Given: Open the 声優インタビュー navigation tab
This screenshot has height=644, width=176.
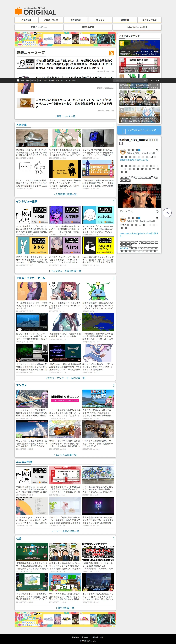Looking at the screenshot, I should (x=39, y=27).
